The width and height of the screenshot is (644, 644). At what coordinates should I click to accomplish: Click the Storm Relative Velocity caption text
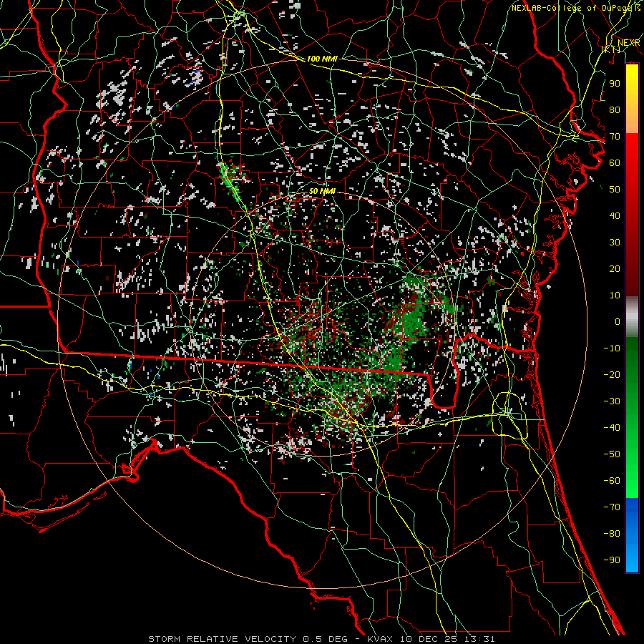[321, 639]
